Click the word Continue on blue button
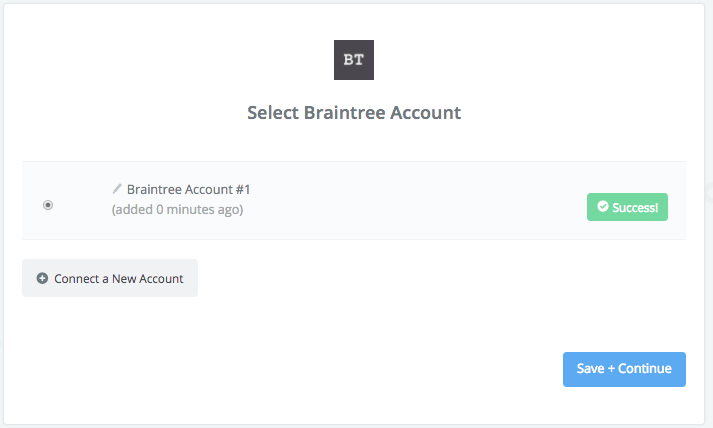Image resolution: width=713 pixels, height=428 pixels. [x=645, y=368]
